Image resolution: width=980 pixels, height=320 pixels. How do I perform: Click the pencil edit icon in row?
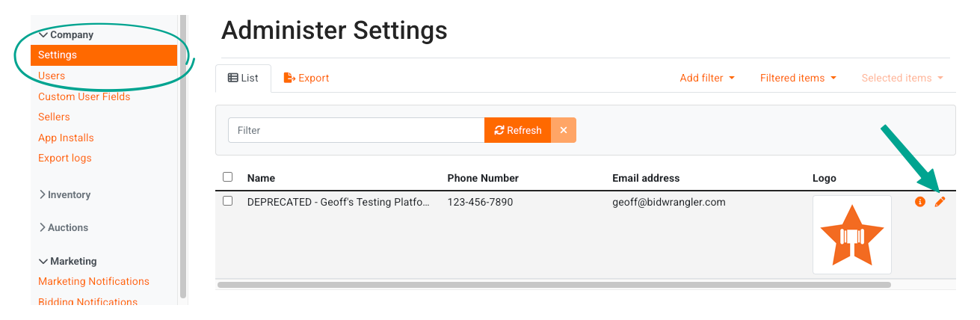pos(940,202)
